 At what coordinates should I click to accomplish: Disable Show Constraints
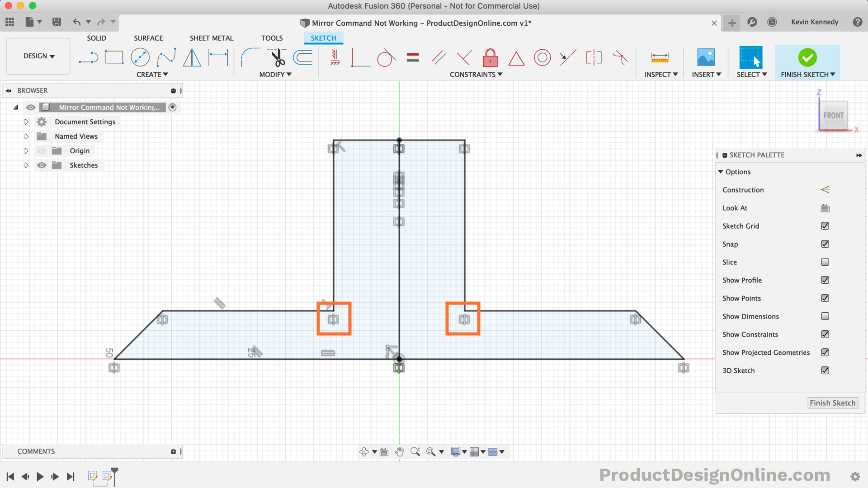coord(825,334)
